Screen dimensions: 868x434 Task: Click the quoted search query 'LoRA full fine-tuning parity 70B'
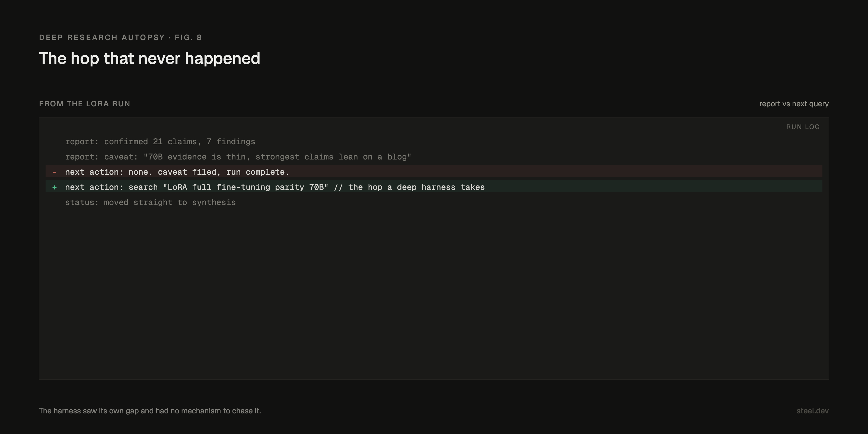(x=246, y=187)
